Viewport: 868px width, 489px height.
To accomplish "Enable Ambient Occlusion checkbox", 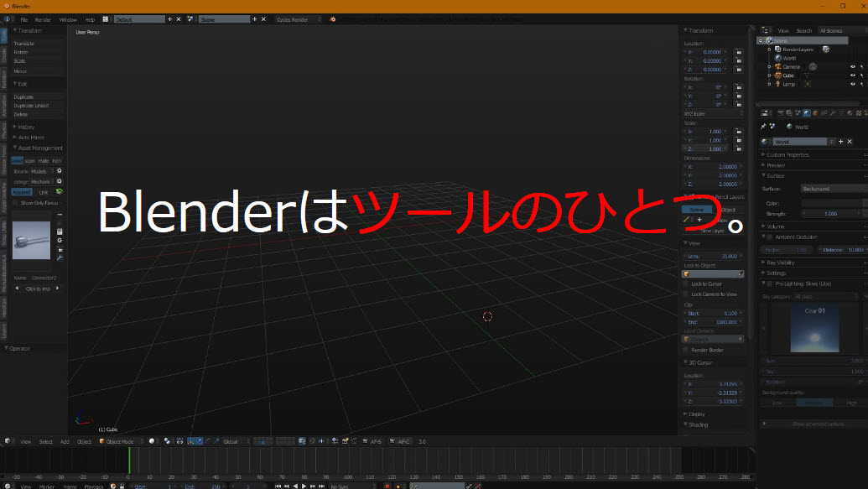I will [x=770, y=237].
